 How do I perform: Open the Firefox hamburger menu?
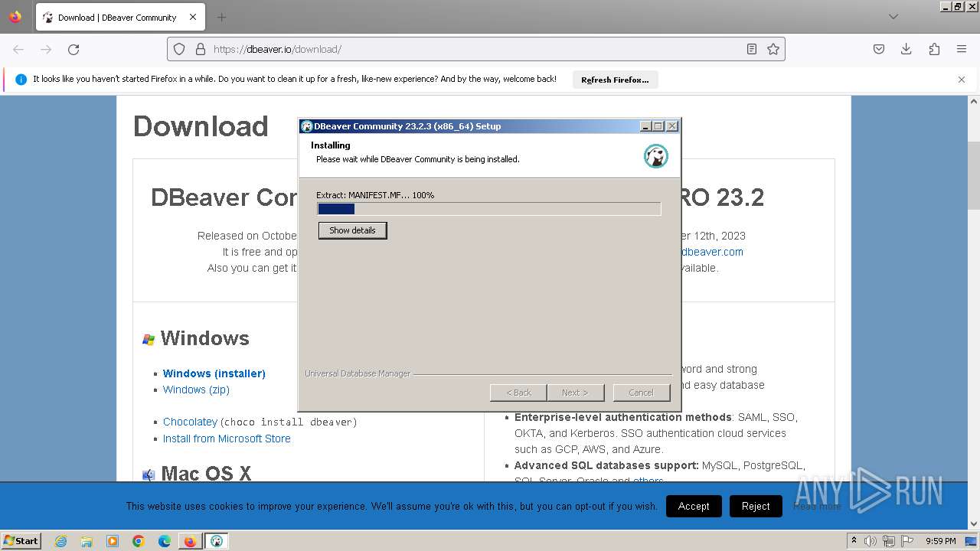coord(962,49)
